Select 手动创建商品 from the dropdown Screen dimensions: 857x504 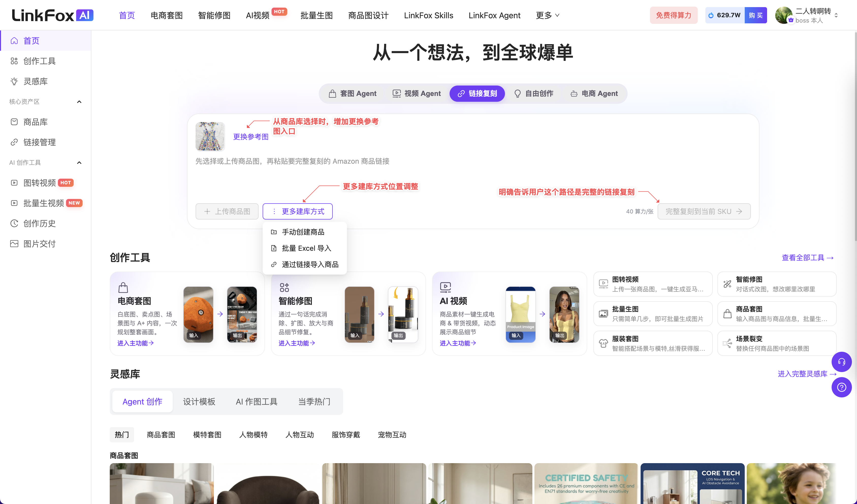click(x=305, y=232)
